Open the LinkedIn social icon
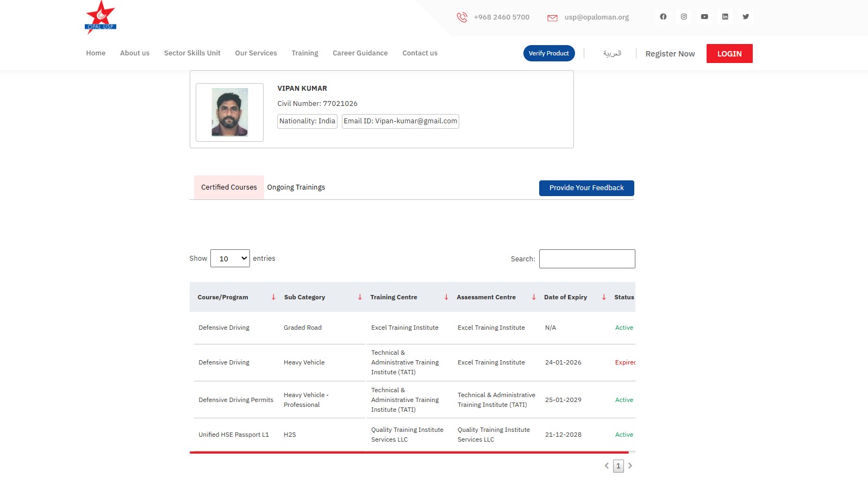Screen dimensions: 868x490 coord(725,17)
